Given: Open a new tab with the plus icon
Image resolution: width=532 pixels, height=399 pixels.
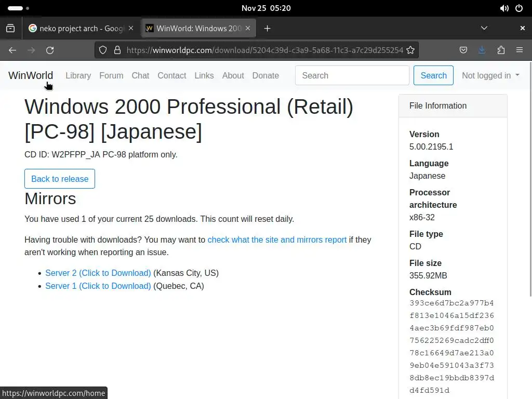Looking at the screenshot, I should (x=268, y=29).
